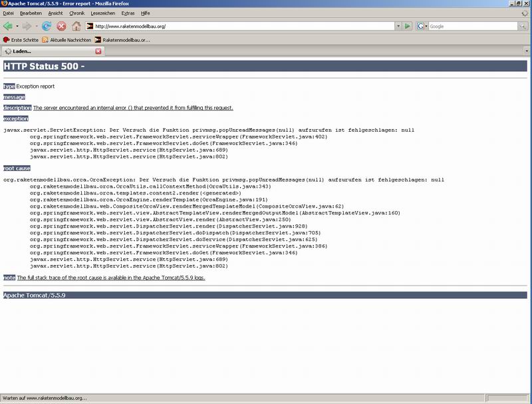The width and height of the screenshot is (532, 404).
Task: Open the Ansicht menu
Action: point(55,13)
